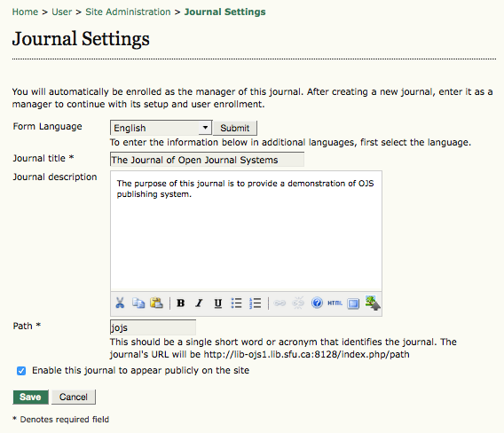Open the editor help question mark icon

pyautogui.click(x=317, y=303)
